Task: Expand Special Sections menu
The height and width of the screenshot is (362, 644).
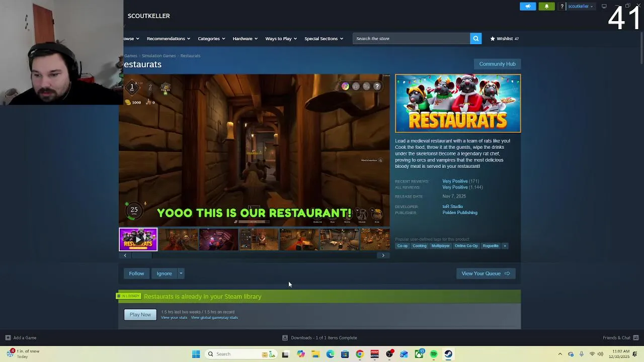Action: pos(324,39)
